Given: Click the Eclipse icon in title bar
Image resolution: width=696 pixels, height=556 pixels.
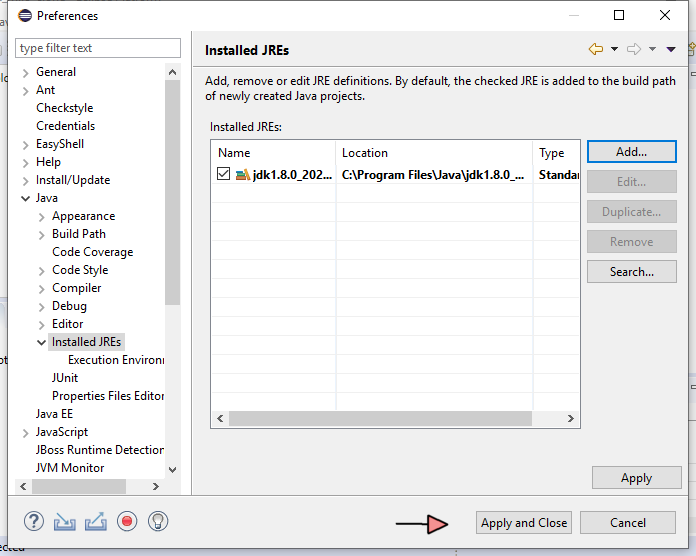Looking at the screenshot, I should tap(25, 16).
